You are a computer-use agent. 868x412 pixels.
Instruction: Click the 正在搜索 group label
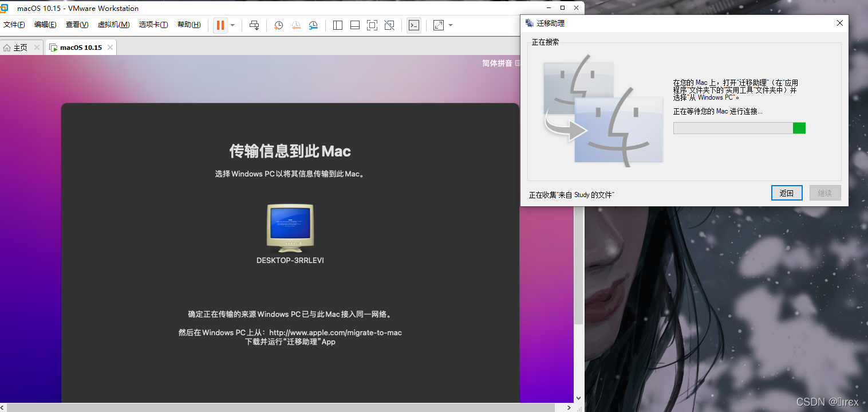(x=545, y=42)
